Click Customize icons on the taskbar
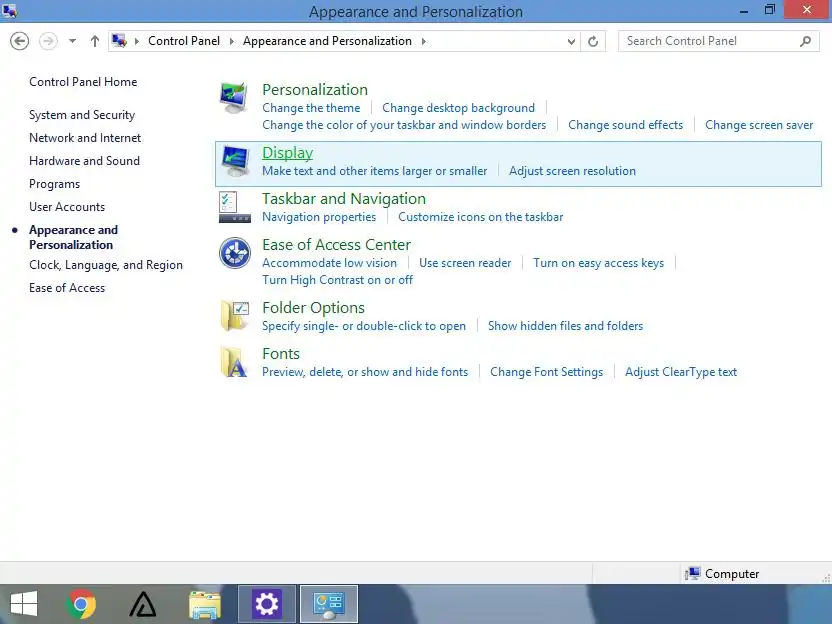Image resolution: width=832 pixels, height=624 pixels. 481,217
